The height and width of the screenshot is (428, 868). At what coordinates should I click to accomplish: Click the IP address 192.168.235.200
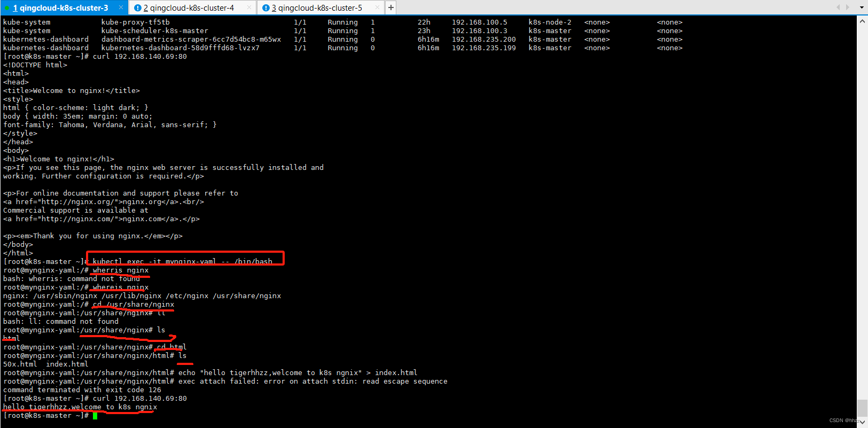(484, 40)
